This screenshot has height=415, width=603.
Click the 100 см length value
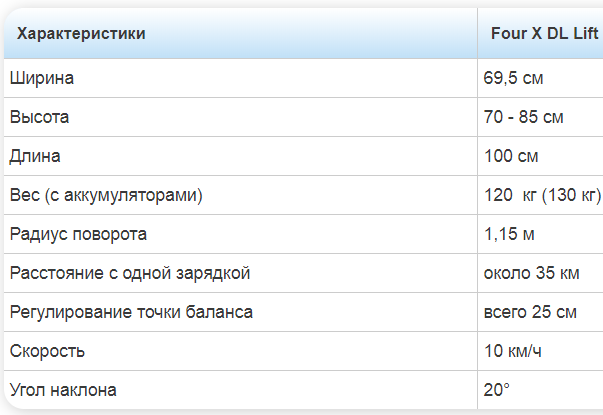[x=511, y=156]
